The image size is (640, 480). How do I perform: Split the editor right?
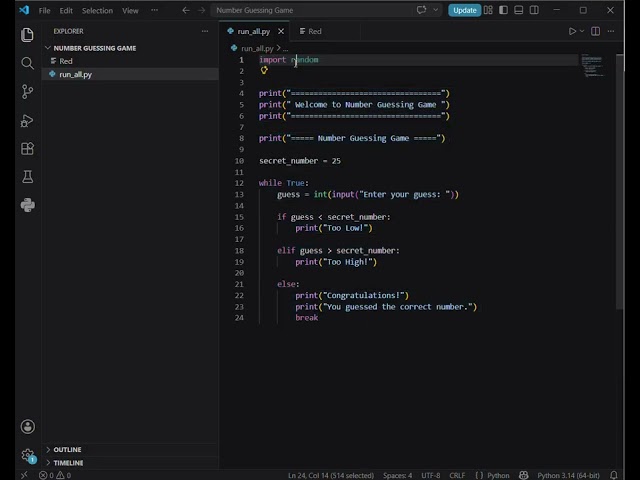click(596, 31)
